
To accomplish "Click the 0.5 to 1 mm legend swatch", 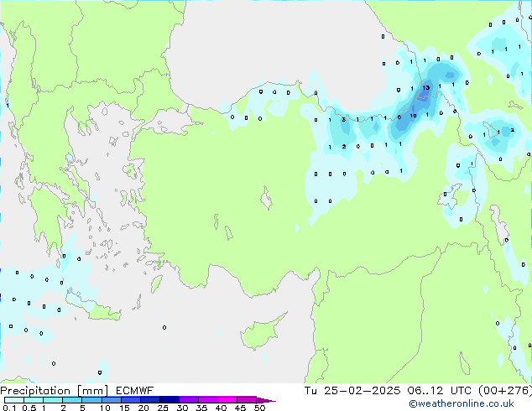I will (x=34, y=400).
